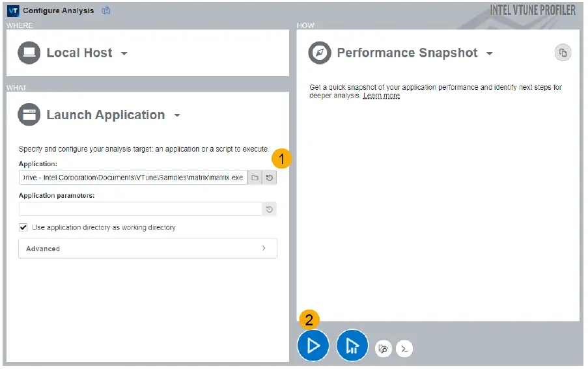
Task: Open the search binaries icon button
Action: 384,349
